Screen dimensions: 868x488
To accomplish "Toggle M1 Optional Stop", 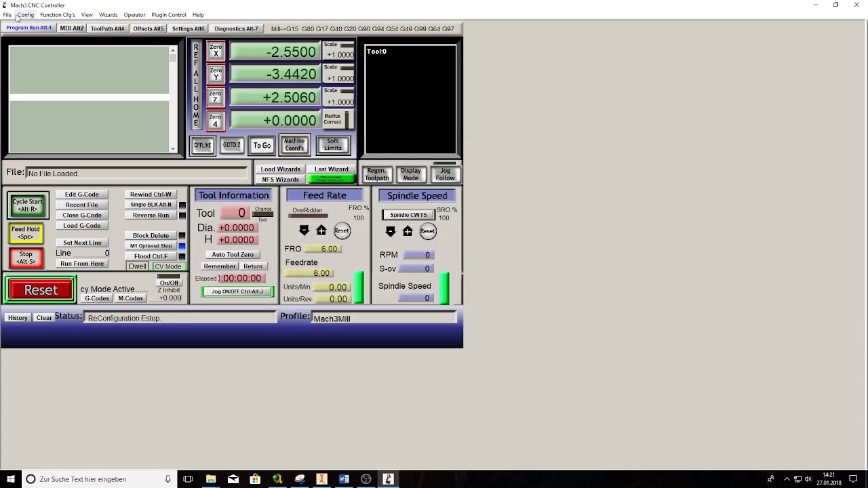I will 151,246.
